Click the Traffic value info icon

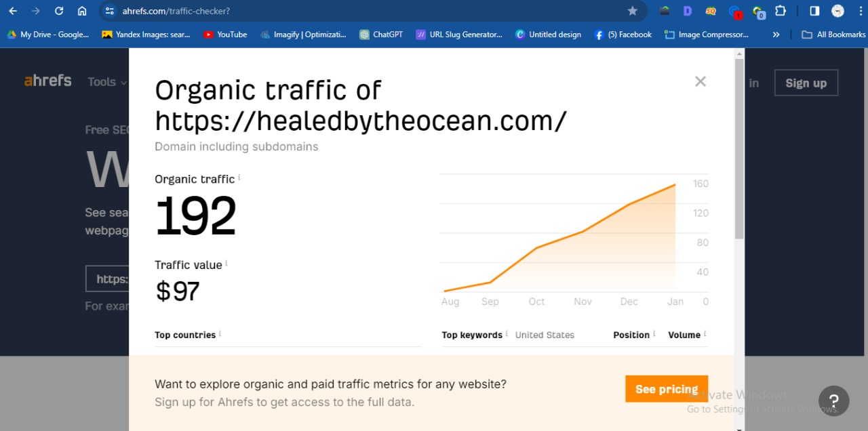(x=226, y=264)
